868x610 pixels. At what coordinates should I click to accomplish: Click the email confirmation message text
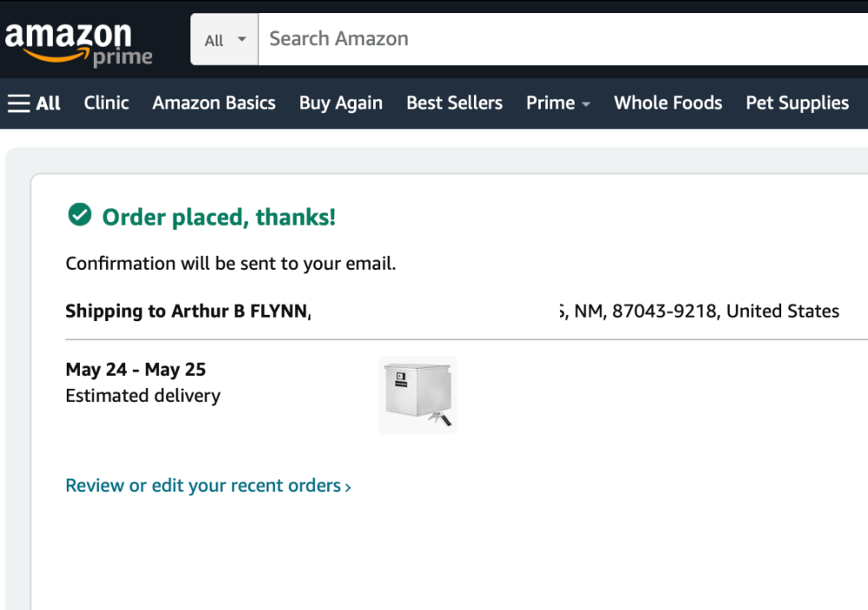coord(231,264)
